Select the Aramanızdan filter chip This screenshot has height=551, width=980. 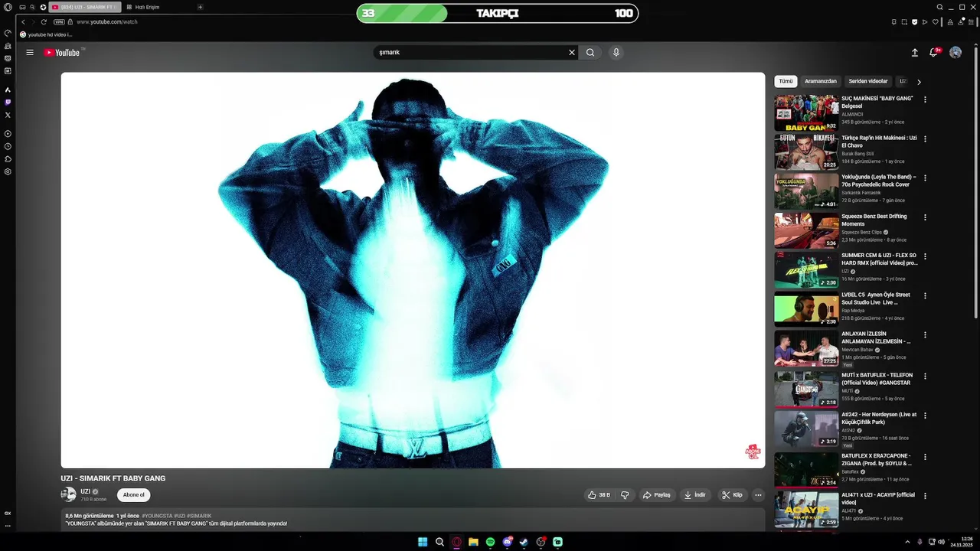pos(821,81)
